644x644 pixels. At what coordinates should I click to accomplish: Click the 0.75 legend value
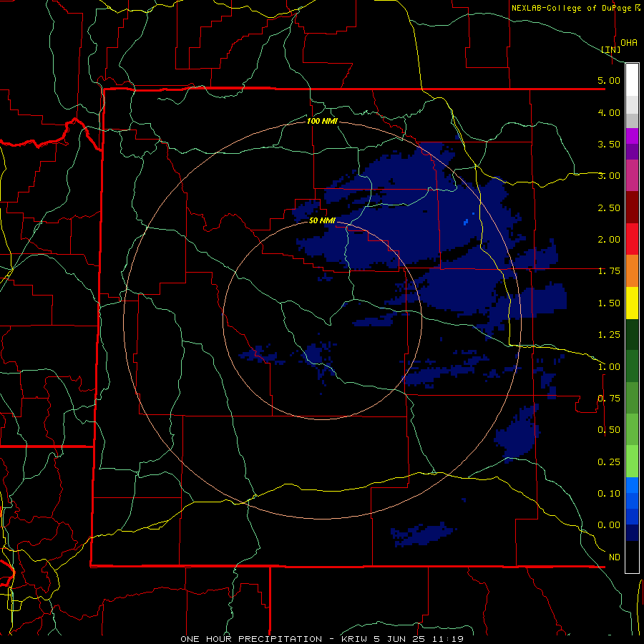609,399
